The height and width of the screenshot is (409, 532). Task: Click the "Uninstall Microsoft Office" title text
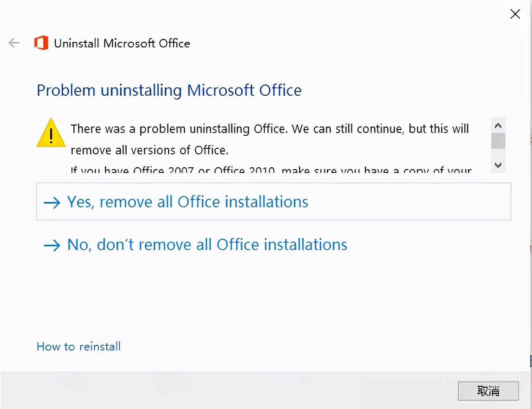click(x=122, y=43)
